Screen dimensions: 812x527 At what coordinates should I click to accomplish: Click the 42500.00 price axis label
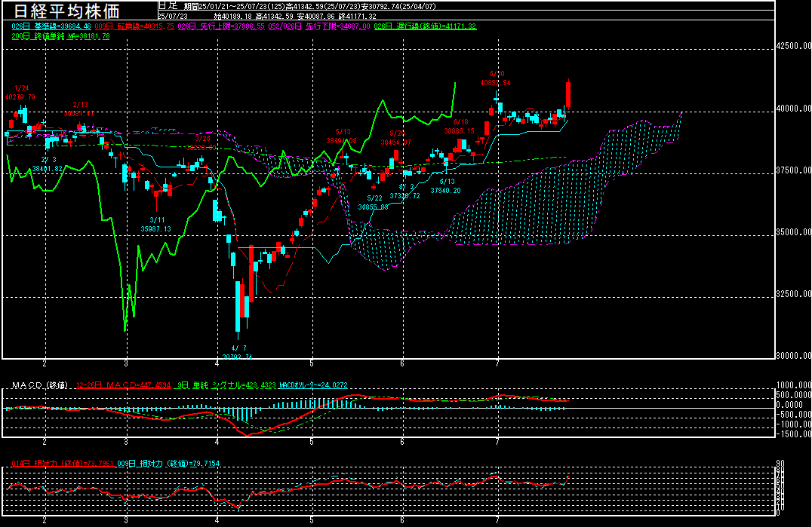[x=794, y=45]
